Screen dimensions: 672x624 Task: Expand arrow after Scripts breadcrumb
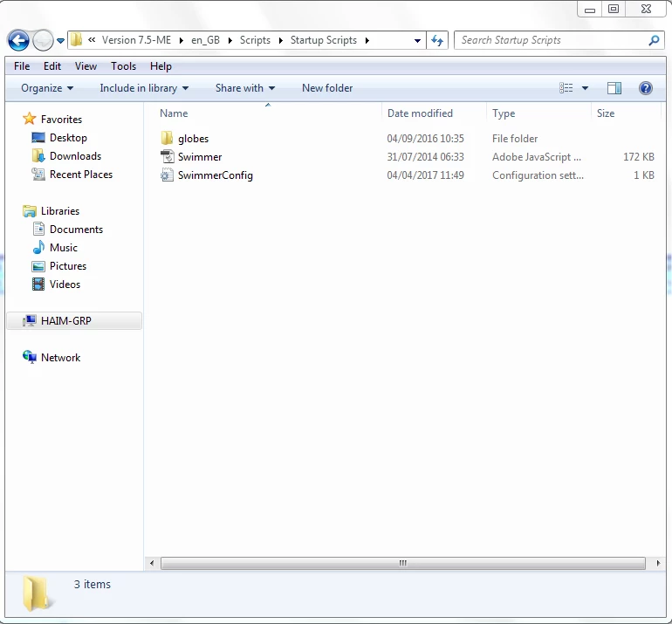pos(281,40)
